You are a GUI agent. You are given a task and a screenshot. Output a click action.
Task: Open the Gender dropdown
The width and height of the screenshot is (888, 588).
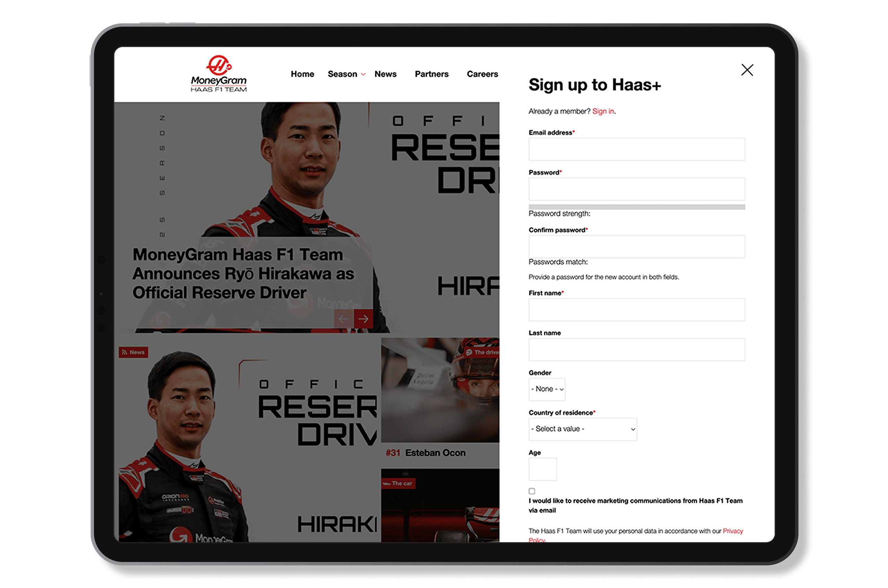(547, 389)
